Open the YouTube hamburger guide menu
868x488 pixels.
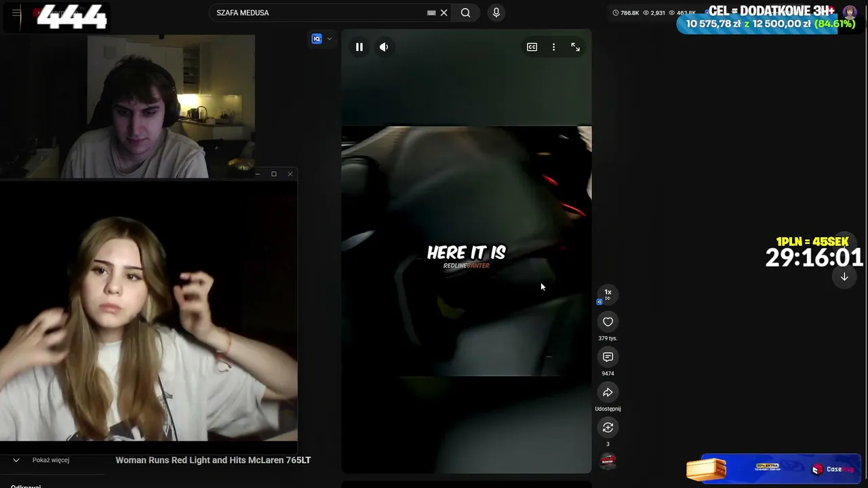point(16,13)
